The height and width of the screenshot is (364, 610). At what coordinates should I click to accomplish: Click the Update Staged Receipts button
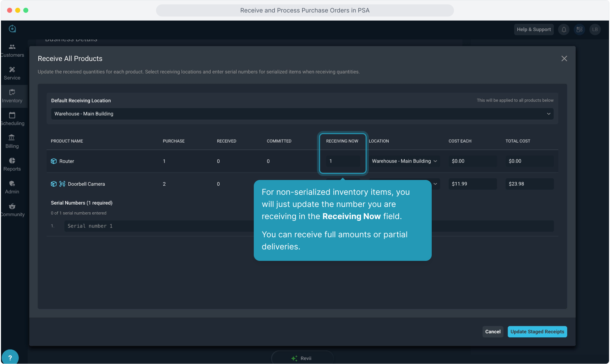537,332
